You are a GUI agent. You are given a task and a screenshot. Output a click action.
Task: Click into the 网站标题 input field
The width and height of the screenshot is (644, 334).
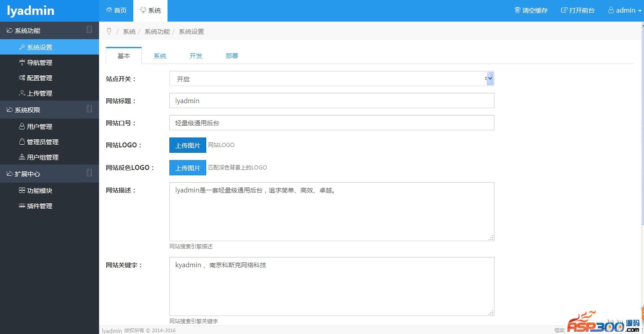coord(331,101)
